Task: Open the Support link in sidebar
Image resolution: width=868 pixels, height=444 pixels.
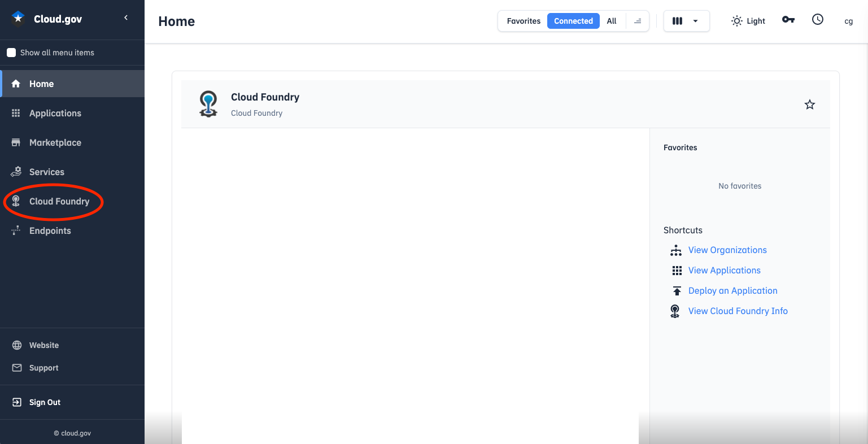Action: tap(44, 368)
